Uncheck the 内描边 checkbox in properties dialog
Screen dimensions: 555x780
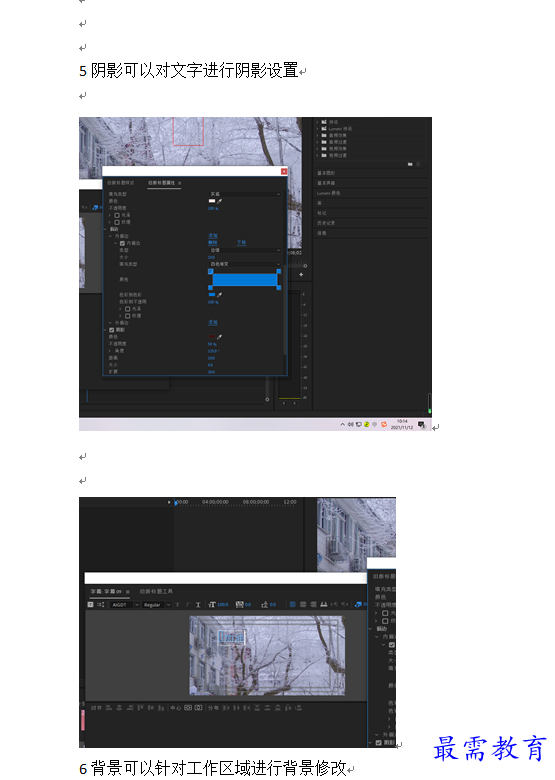[122, 243]
